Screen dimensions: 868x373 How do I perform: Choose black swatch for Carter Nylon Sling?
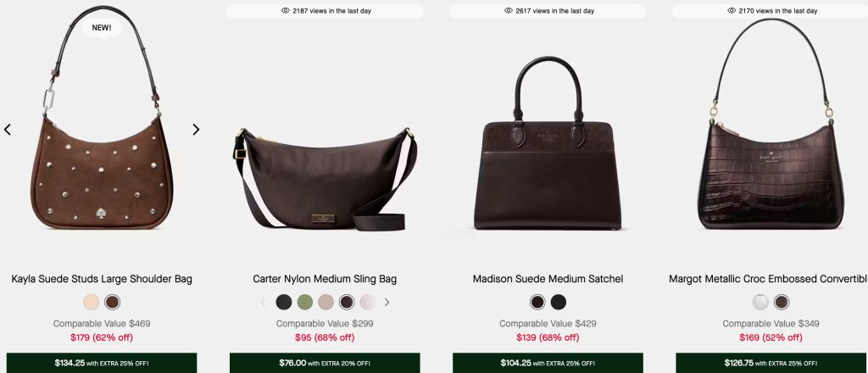click(284, 302)
